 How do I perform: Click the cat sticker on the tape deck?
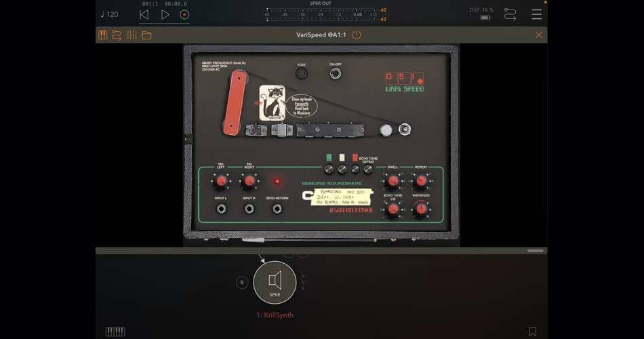coord(272,103)
